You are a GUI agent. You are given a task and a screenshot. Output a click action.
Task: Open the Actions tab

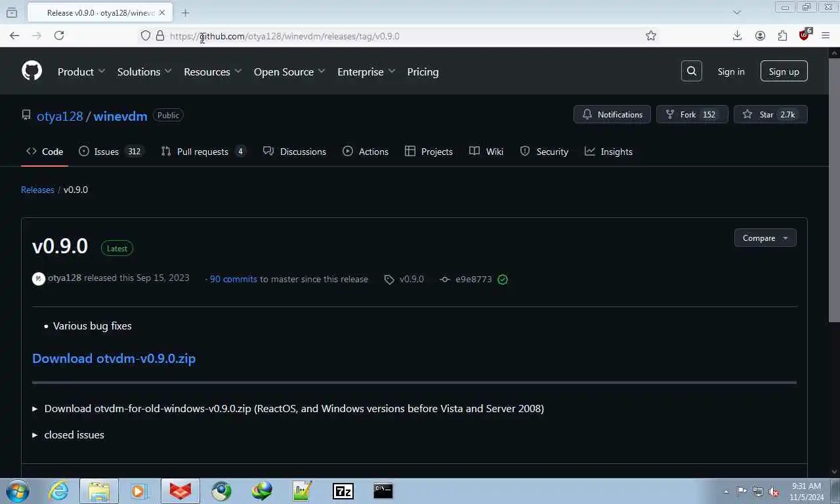(x=366, y=152)
